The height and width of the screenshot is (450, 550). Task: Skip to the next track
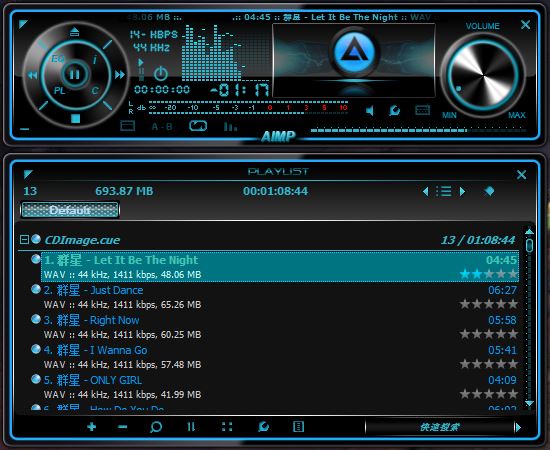(x=119, y=75)
